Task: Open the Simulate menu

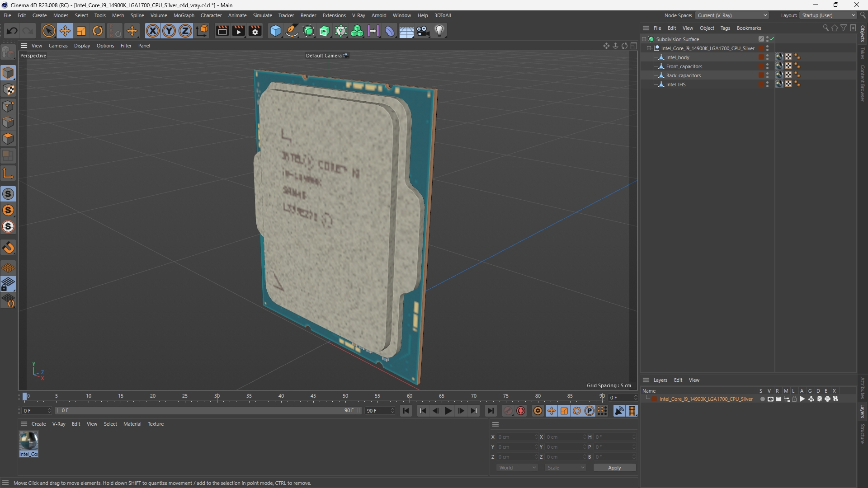Action: pyautogui.click(x=262, y=15)
